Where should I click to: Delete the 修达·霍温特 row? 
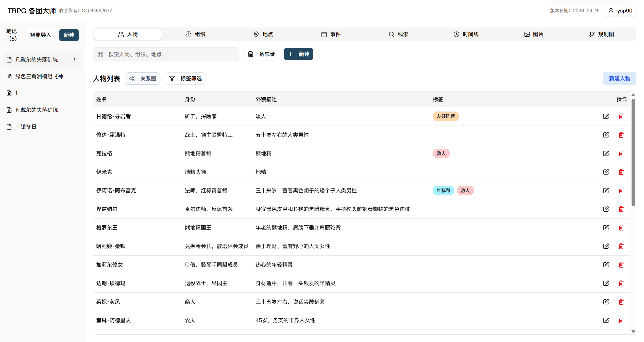click(x=621, y=135)
